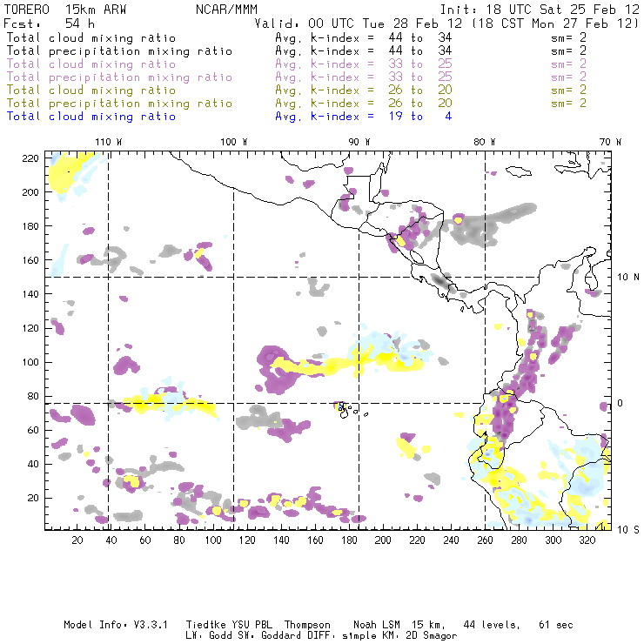Click the "10 S" latitude label
The width and height of the screenshot is (644, 644).
click(628, 530)
